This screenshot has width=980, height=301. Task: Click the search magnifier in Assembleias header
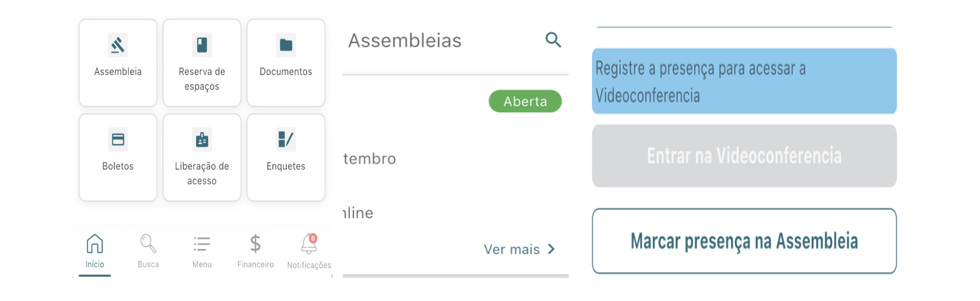coord(553,41)
